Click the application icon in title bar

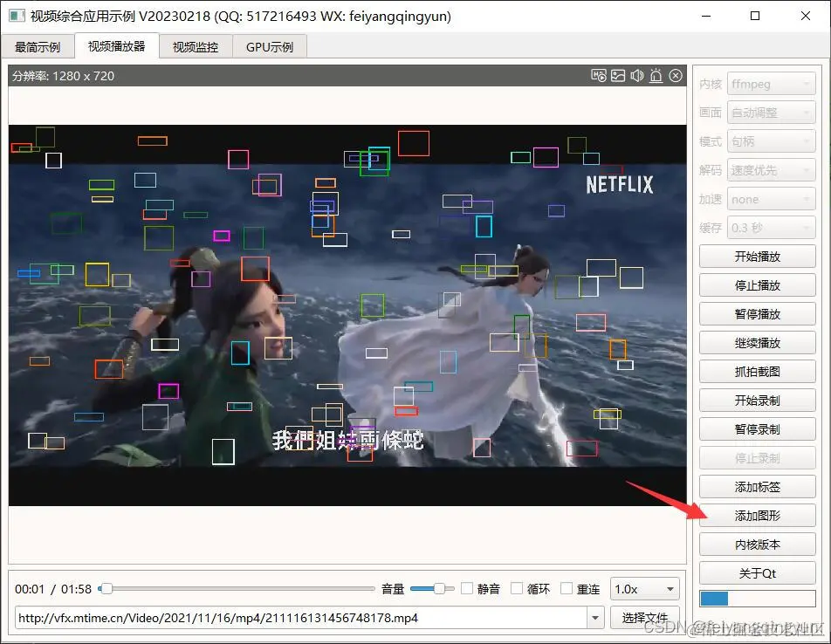pos(17,16)
